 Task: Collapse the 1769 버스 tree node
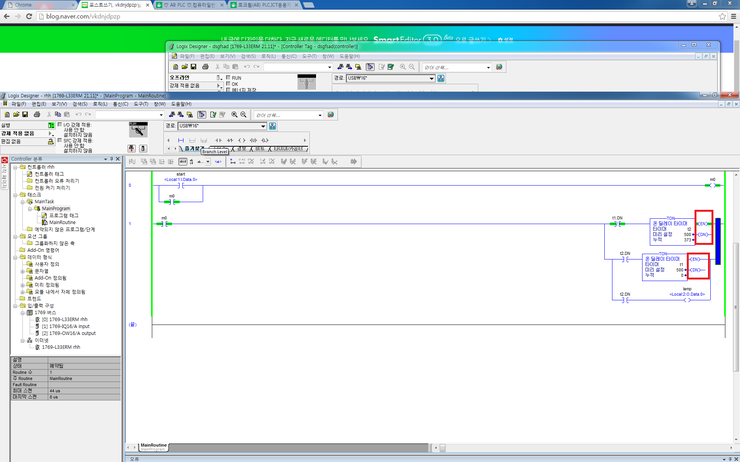tap(22, 312)
